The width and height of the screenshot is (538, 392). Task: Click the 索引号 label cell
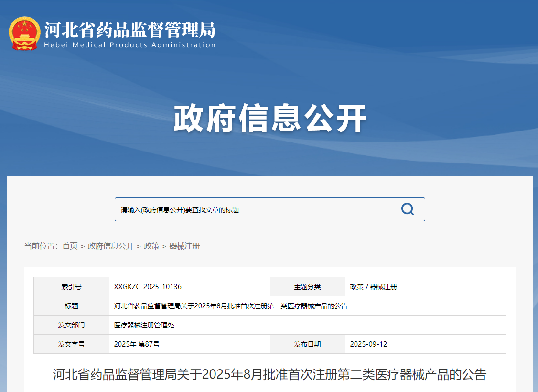71,287
